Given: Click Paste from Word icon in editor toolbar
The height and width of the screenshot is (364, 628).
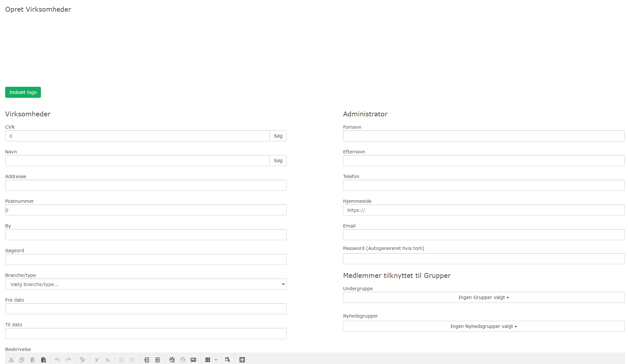Looking at the screenshot, I should pyautogui.click(x=44, y=360).
